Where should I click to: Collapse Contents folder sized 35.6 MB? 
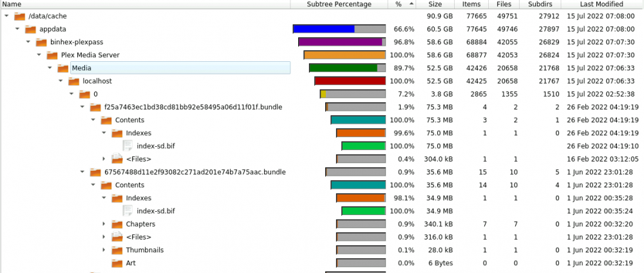[93, 185]
